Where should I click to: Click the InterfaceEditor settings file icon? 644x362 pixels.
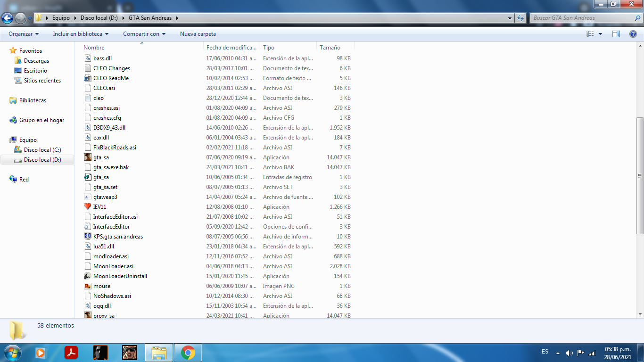[x=88, y=227]
